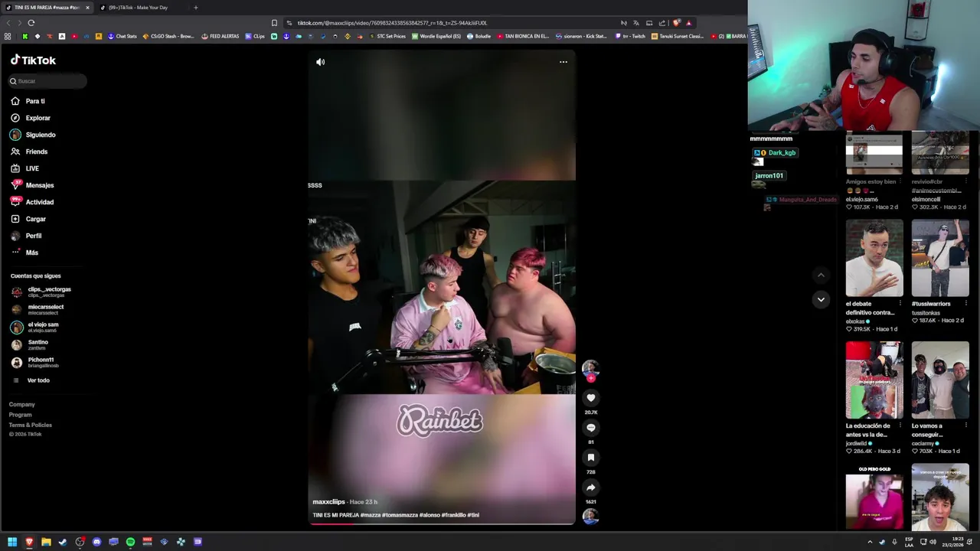Open Windows Start menu
Viewport: 980px width, 551px height.
(x=12, y=542)
